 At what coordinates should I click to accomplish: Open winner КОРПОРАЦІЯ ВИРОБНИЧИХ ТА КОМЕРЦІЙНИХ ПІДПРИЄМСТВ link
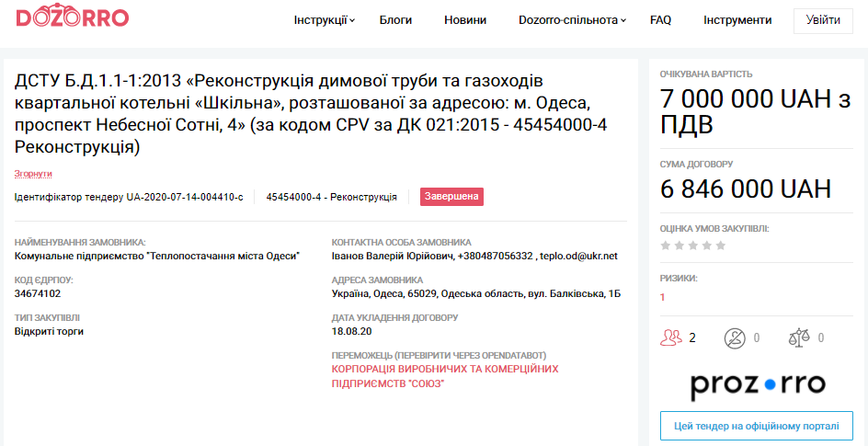445,376
